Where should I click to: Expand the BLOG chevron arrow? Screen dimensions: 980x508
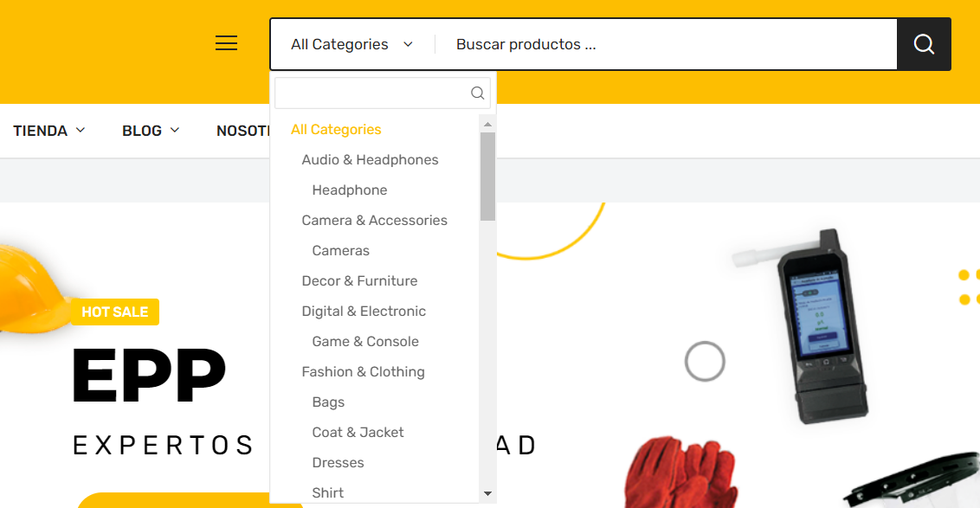coord(175,130)
